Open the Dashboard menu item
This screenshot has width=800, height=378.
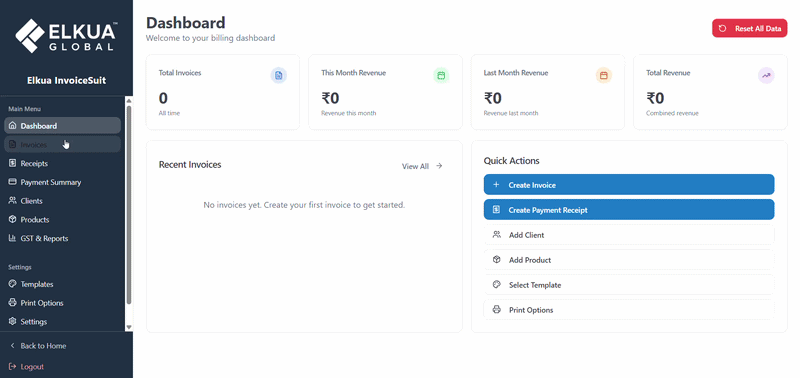pos(62,125)
